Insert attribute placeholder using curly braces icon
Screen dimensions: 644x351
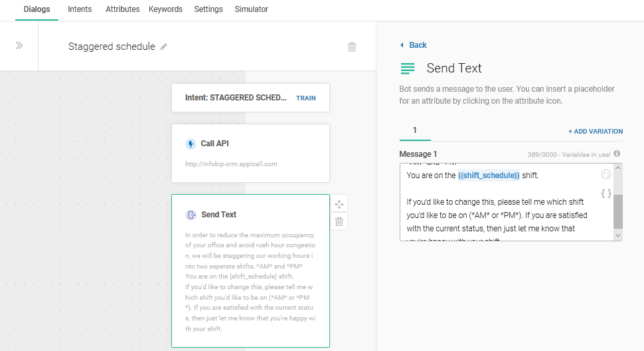pos(605,193)
